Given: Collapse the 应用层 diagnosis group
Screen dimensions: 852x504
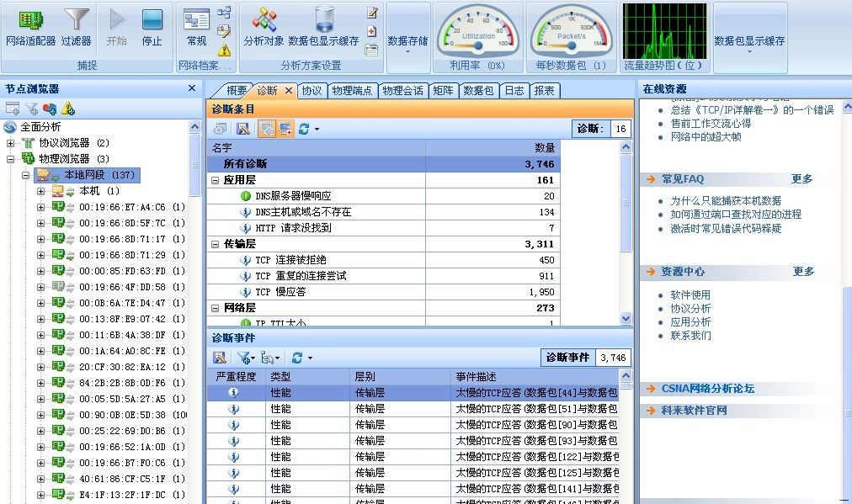Looking at the screenshot, I should click(216, 180).
